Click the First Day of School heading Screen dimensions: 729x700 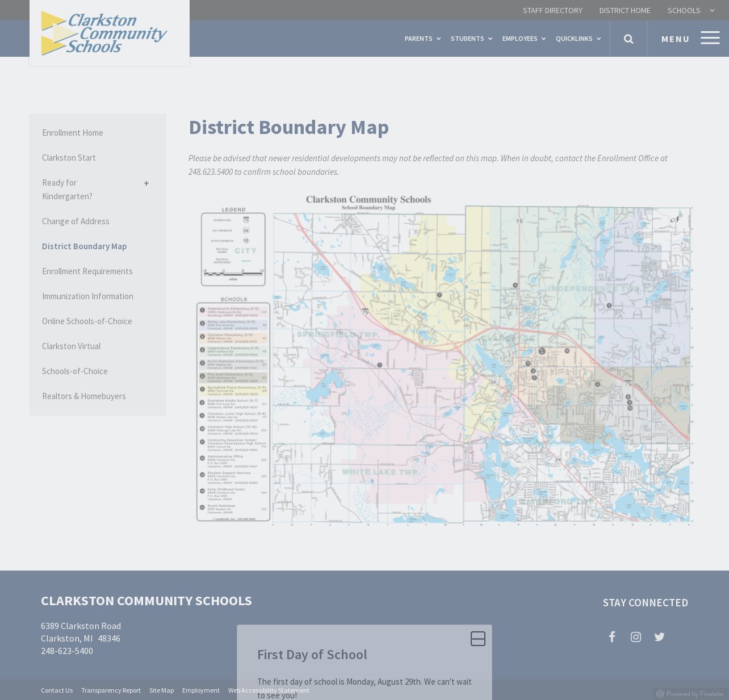pyautogui.click(x=312, y=655)
